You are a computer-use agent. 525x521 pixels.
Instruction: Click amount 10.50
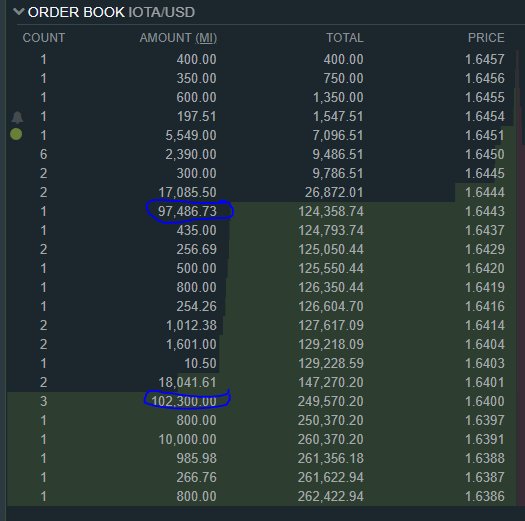[200, 363]
